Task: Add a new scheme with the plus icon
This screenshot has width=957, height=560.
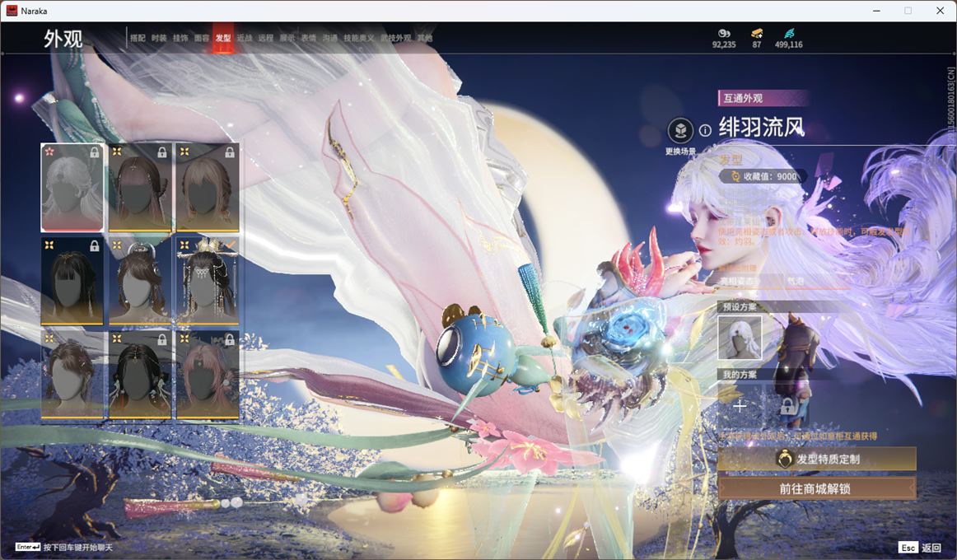Action: [x=739, y=406]
